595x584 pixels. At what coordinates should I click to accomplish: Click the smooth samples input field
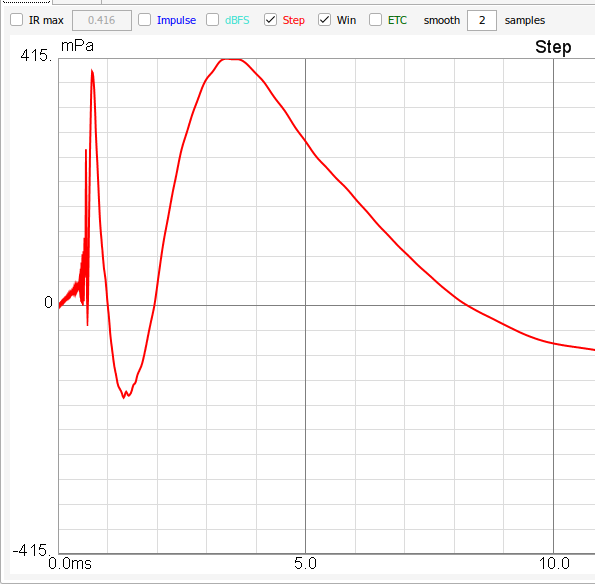pos(482,20)
